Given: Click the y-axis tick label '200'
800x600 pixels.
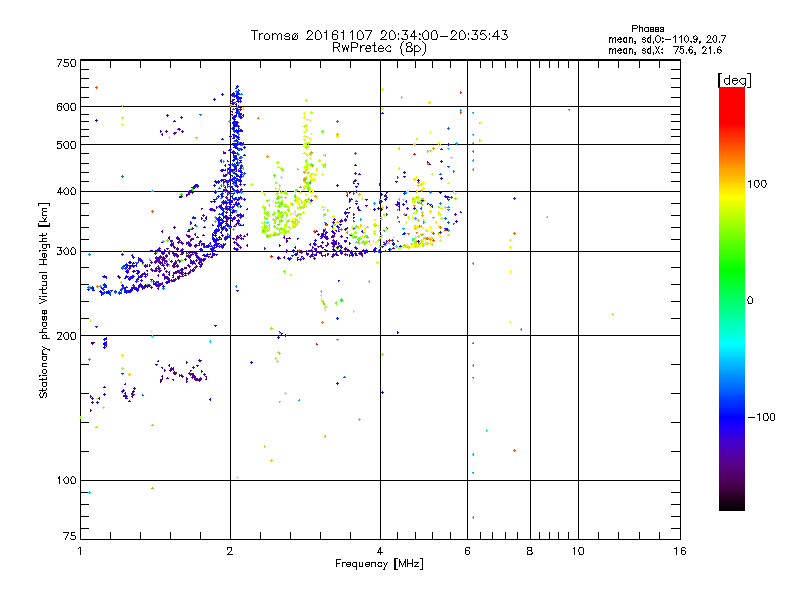Looking at the screenshot, I should 66,336.
